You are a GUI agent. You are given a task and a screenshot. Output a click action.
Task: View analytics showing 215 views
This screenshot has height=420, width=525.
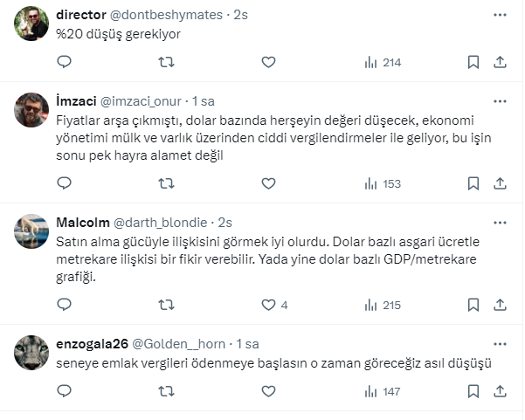click(x=381, y=305)
